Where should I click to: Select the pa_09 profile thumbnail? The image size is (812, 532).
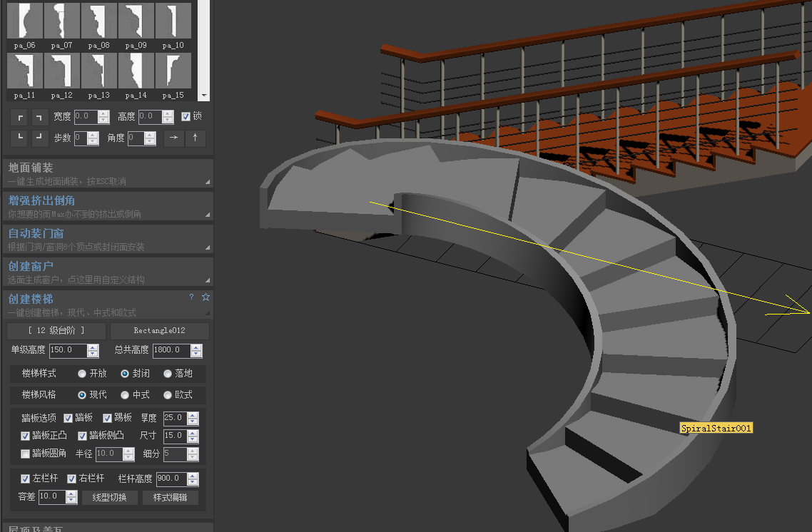pos(136,26)
